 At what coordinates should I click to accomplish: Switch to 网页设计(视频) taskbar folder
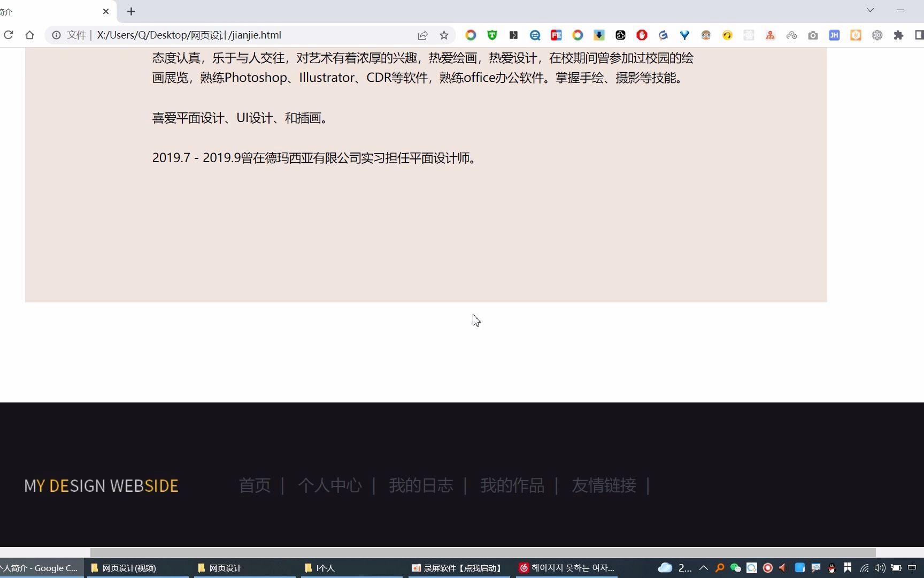(137, 568)
